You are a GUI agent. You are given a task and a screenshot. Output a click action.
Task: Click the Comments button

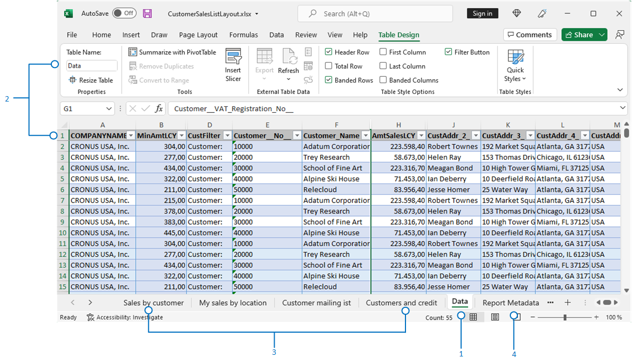[x=529, y=35]
